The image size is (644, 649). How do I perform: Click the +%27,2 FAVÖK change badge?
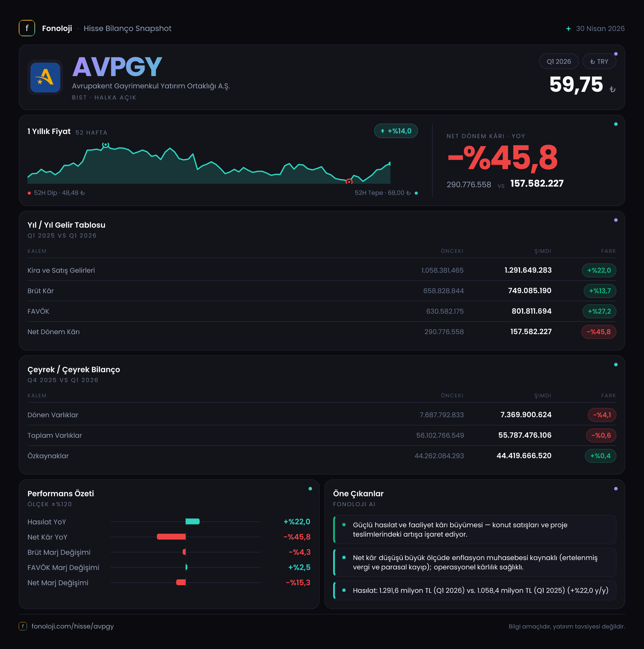(599, 311)
